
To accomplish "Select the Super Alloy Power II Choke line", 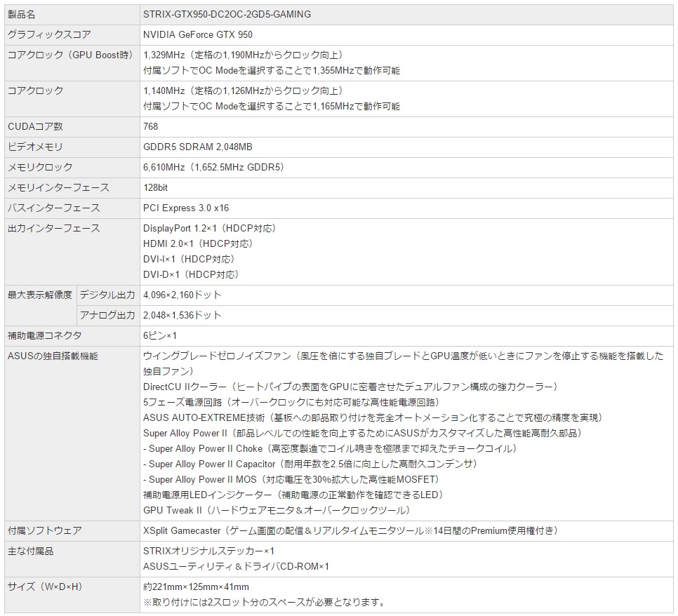I will [x=331, y=448].
